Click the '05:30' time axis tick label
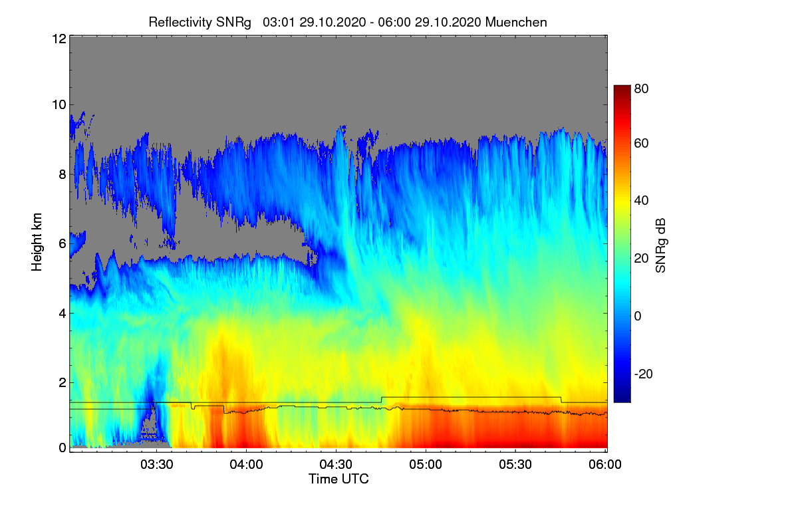798x532 pixels. pos(515,465)
